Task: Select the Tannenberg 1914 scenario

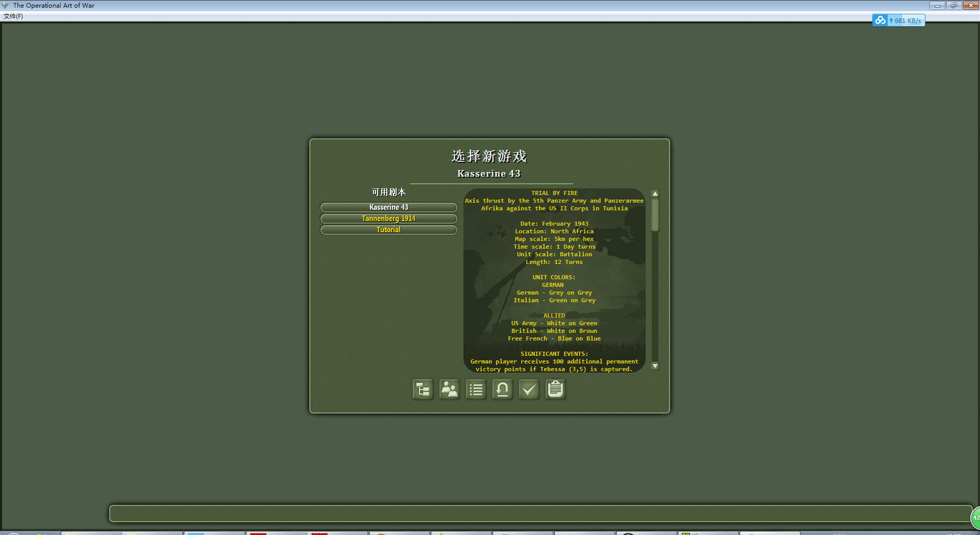Action: point(388,218)
